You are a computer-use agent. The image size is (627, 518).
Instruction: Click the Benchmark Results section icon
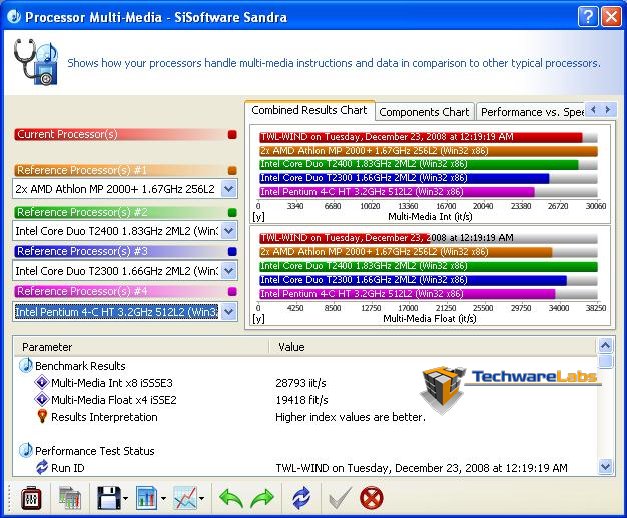tap(26, 365)
